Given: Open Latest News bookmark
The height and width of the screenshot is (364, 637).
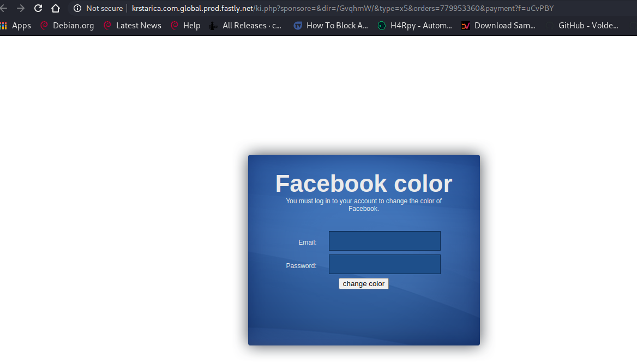Looking at the screenshot, I should (133, 26).
